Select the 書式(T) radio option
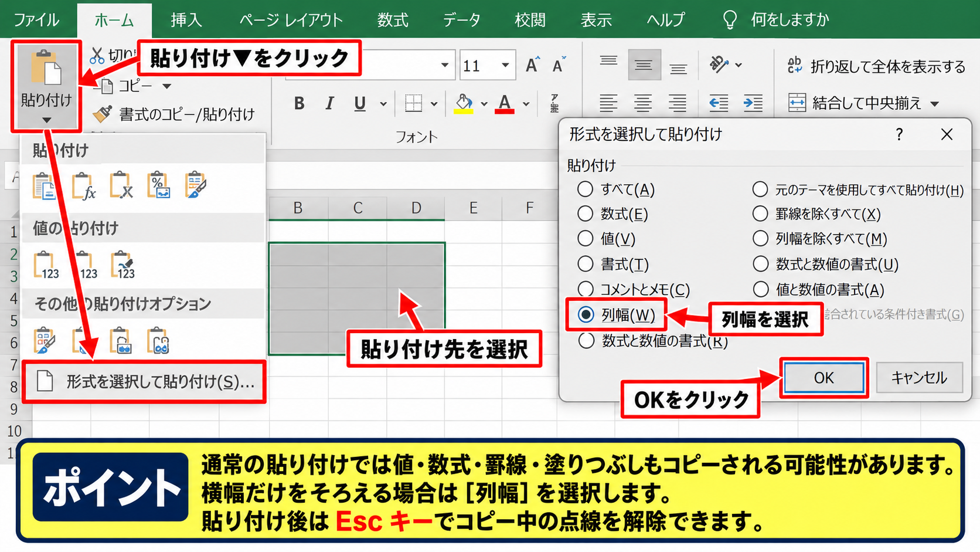Viewport: 980px width, 552px height. click(x=585, y=264)
